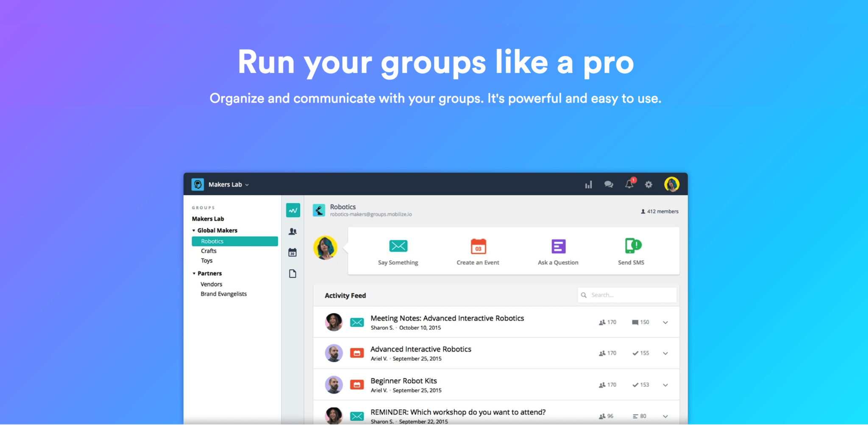Click the Makers Lab logo icon
Screen dimensions: 868x425
click(198, 185)
